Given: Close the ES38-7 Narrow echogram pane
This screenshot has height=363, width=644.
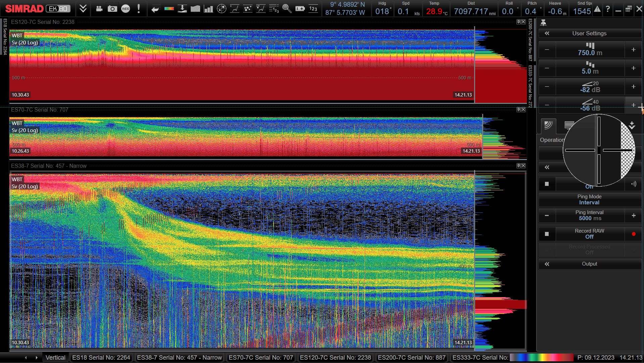Looking at the screenshot, I should coord(523,166).
